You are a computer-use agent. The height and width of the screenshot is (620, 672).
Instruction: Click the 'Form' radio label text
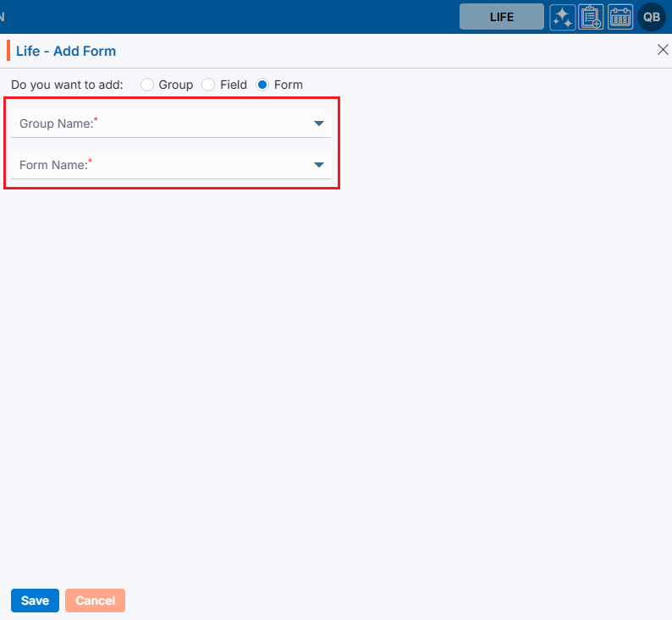click(x=289, y=85)
